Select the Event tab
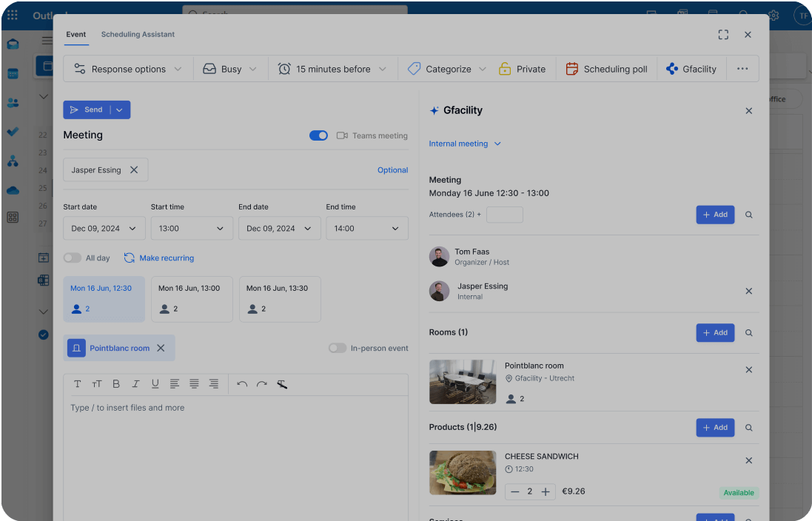The image size is (812, 521). coord(76,35)
